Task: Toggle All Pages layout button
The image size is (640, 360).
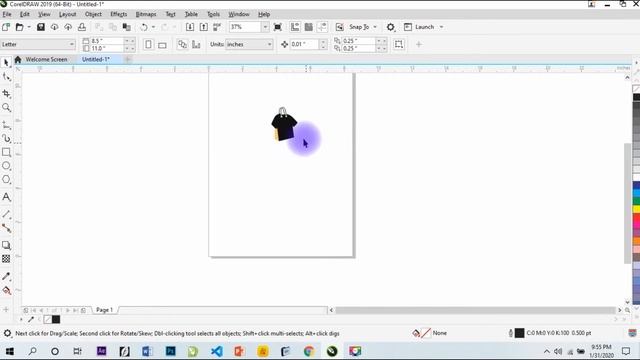Action: 182,44
